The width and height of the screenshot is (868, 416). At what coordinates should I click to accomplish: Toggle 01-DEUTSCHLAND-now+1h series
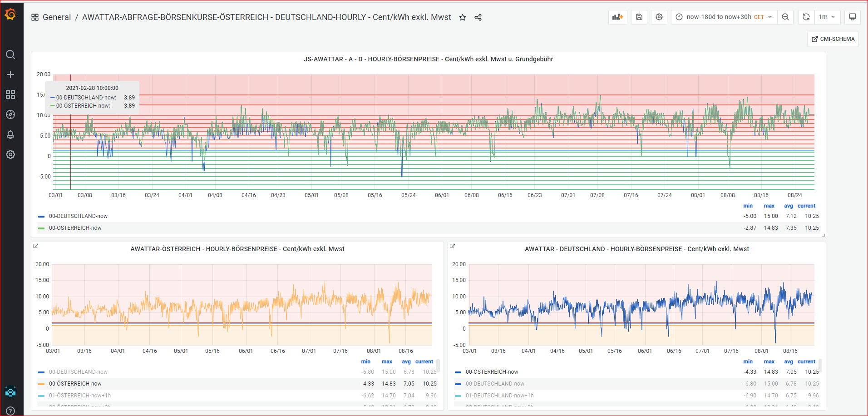[499, 396]
